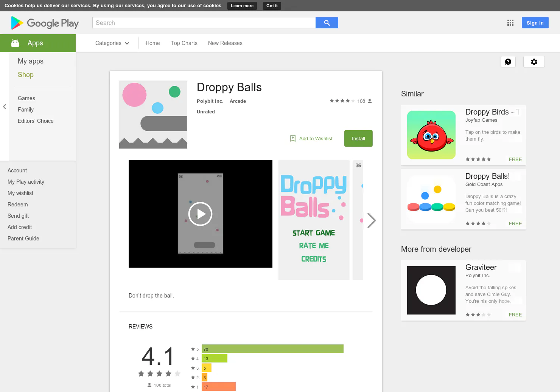Select My apps in sidebar
Viewport: 560px width, 392px height.
point(31,61)
